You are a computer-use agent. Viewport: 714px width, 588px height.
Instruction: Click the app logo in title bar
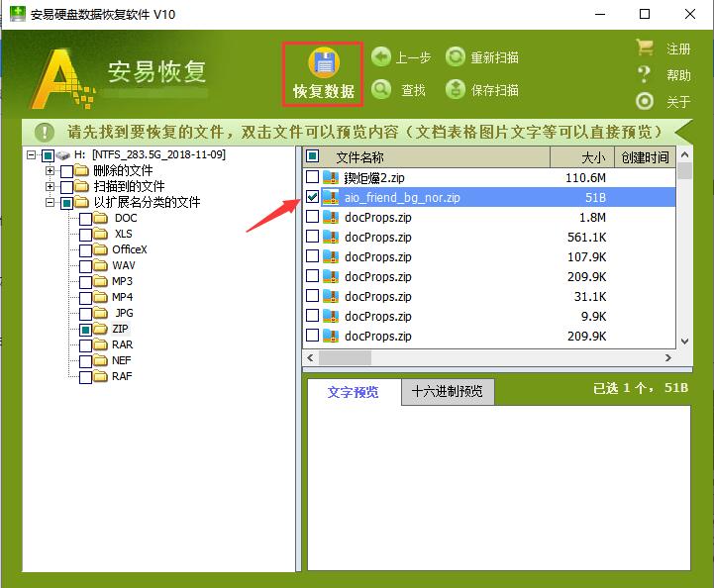point(18,14)
